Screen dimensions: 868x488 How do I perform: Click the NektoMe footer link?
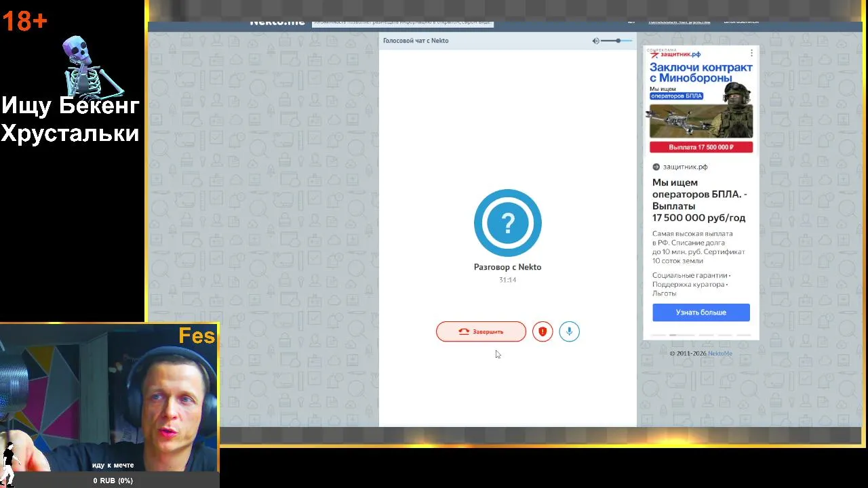[x=720, y=353]
